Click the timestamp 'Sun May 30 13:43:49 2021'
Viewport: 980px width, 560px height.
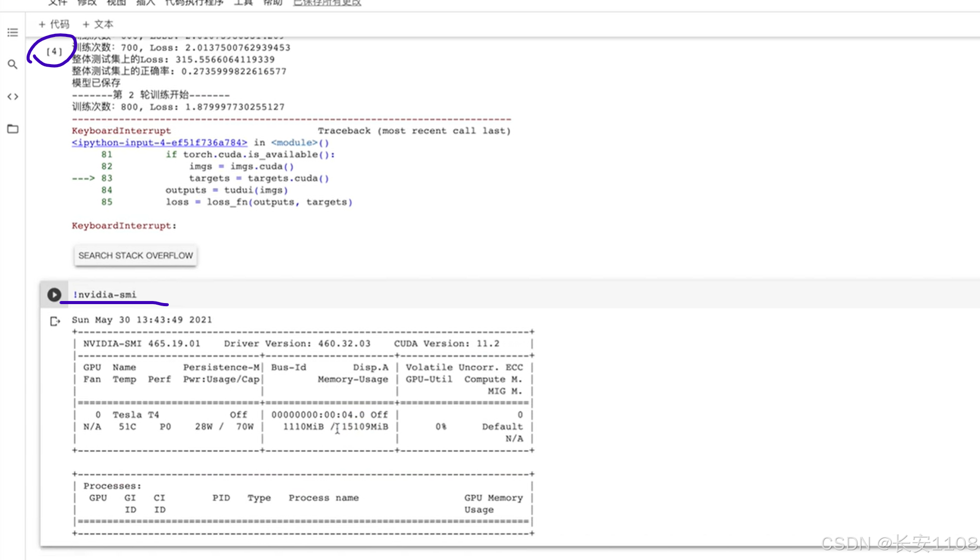(x=142, y=320)
